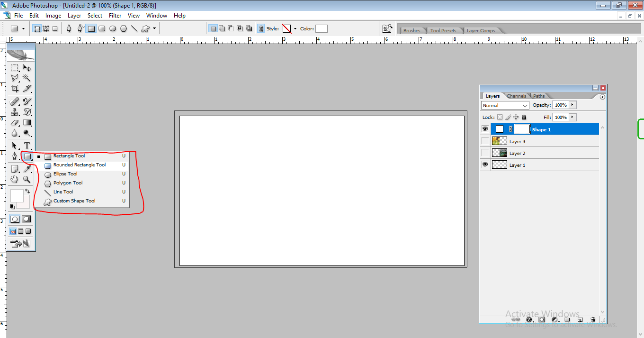Show the hidden Layer 2
The height and width of the screenshot is (338, 644).
pyautogui.click(x=485, y=153)
